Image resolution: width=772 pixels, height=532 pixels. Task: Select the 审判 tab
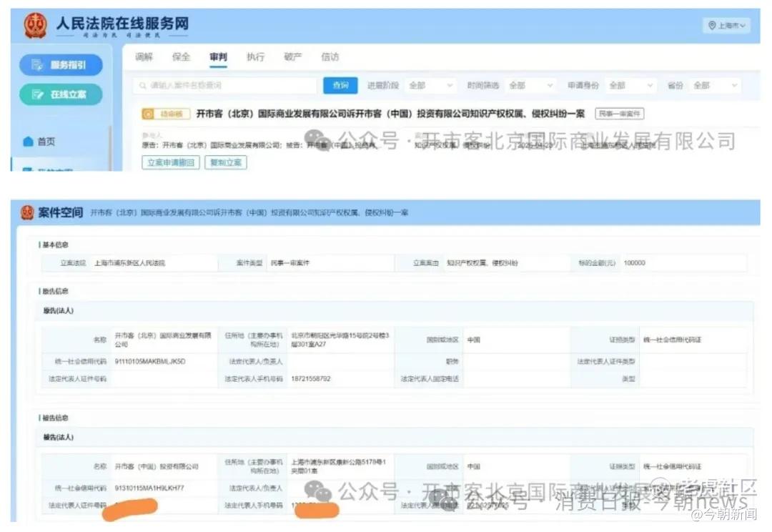click(x=218, y=57)
